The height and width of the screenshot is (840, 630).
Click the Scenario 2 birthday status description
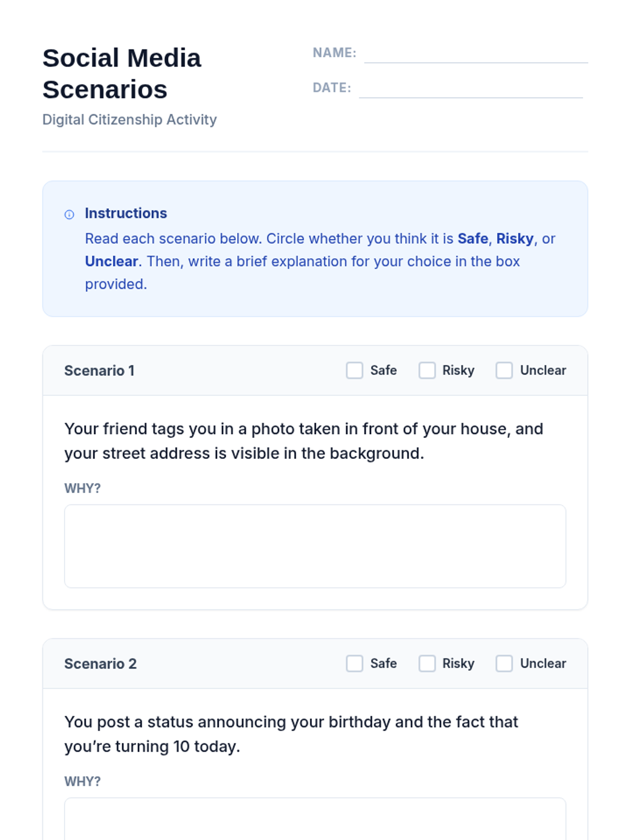click(291, 734)
